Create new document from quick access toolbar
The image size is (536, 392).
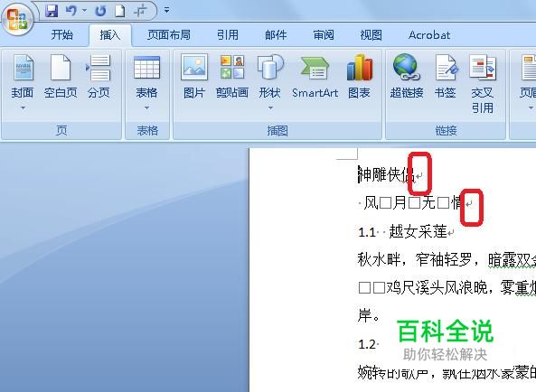point(119,11)
